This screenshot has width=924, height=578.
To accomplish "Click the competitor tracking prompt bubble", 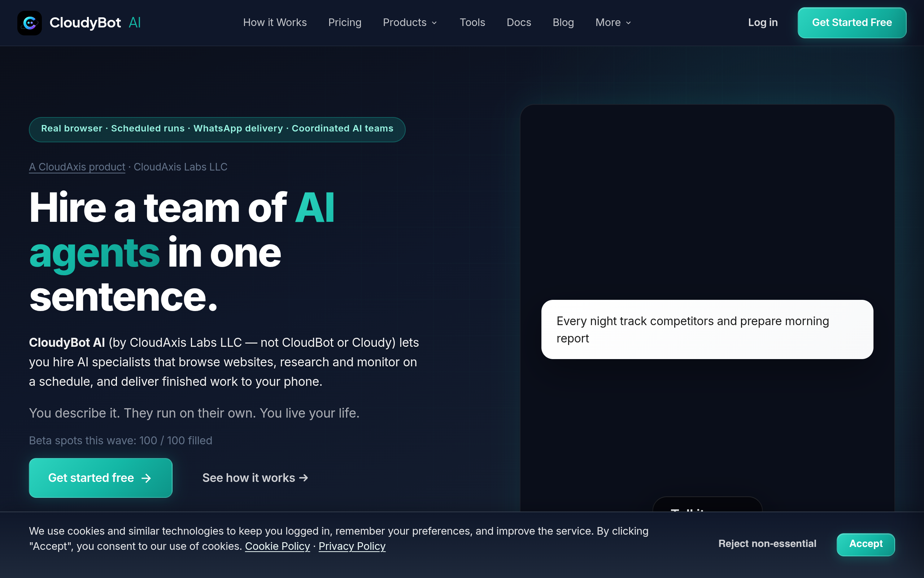I will tap(707, 329).
